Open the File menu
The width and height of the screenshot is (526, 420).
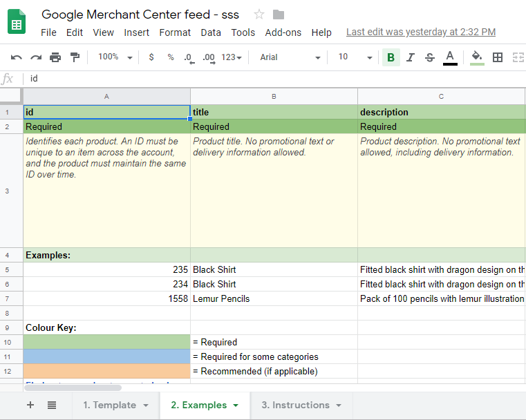[x=48, y=32]
